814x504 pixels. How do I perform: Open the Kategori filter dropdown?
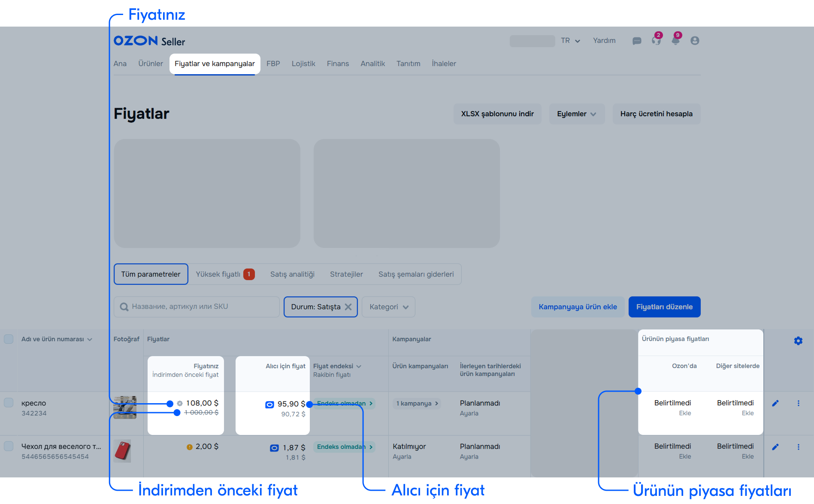pyautogui.click(x=388, y=307)
